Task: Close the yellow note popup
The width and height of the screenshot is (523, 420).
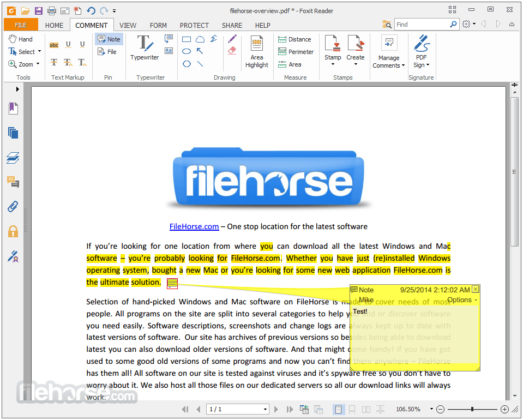Action: (476, 289)
